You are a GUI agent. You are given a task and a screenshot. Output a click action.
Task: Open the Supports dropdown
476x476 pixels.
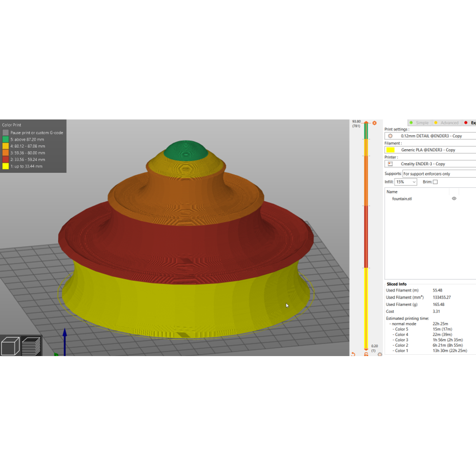click(x=439, y=174)
